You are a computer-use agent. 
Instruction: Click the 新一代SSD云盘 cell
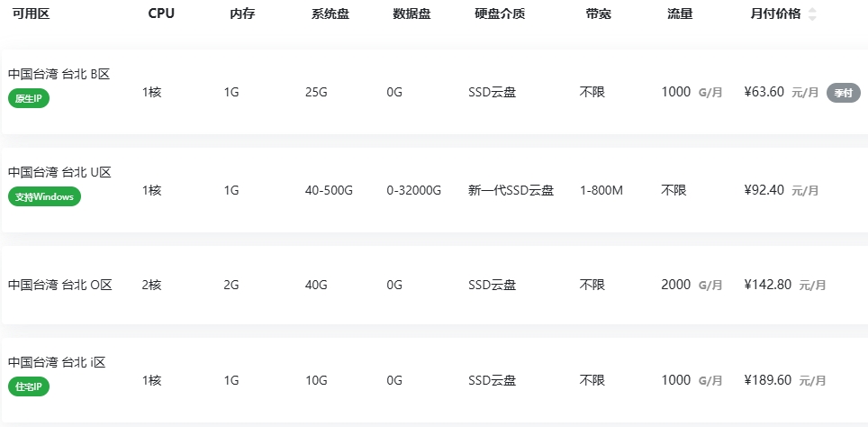(511, 190)
